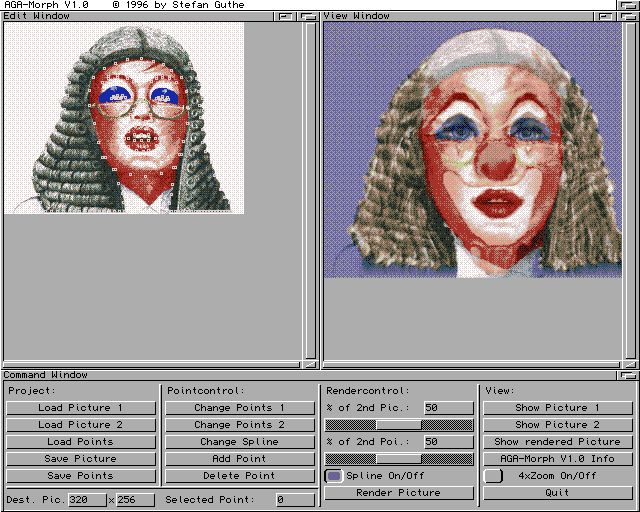Viewport: 640px width, 512px height.
Task: Click the View Window title bar
Action: 458,16
